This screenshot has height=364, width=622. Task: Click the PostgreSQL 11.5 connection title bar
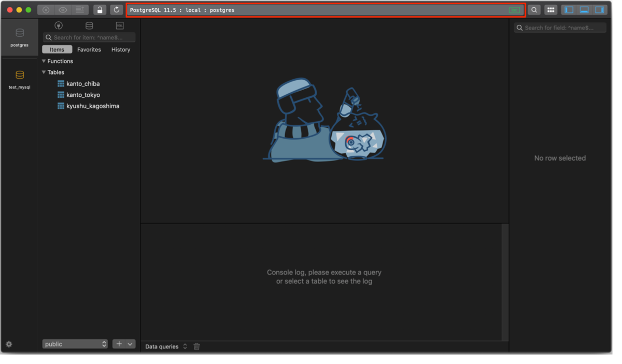point(326,10)
